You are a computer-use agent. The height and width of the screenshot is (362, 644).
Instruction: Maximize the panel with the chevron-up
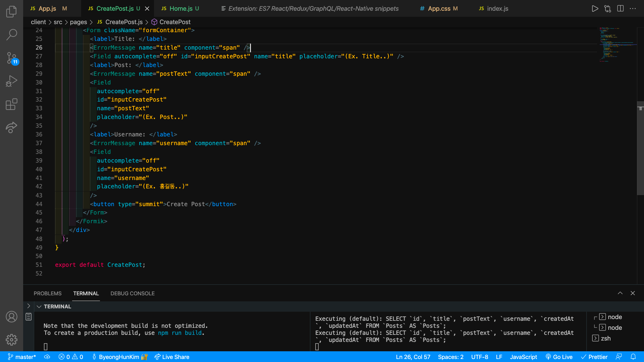click(x=620, y=293)
